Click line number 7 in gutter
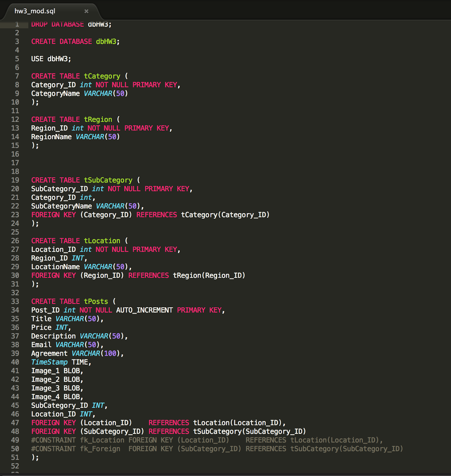Viewport: 451px width, 476px height. pyautogui.click(x=17, y=76)
